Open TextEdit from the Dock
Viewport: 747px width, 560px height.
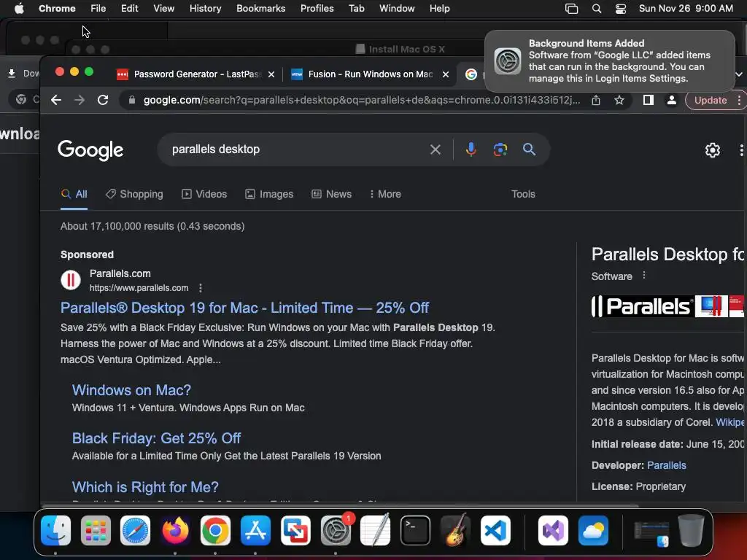pos(376,531)
